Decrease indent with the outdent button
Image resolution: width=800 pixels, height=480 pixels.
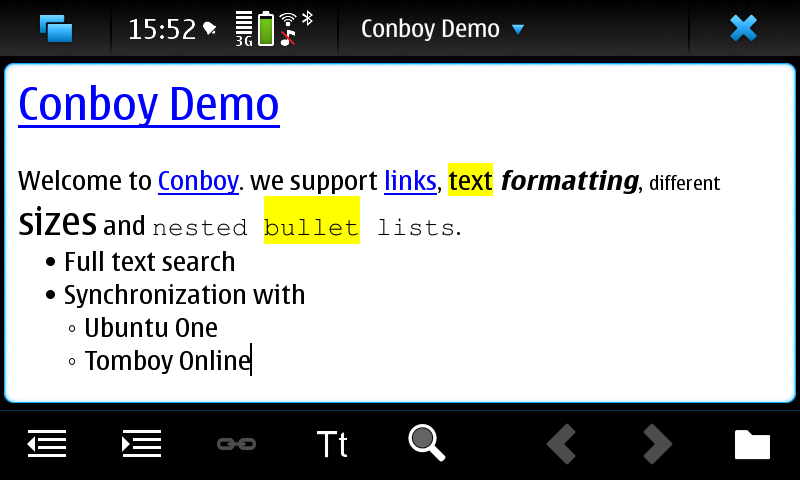point(47,443)
